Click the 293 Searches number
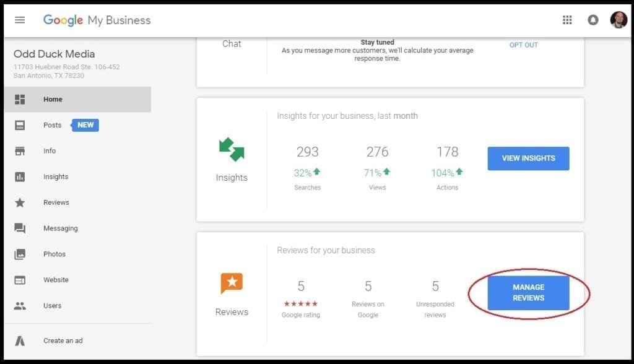This screenshot has height=364, width=634. click(x=307, y=152)
